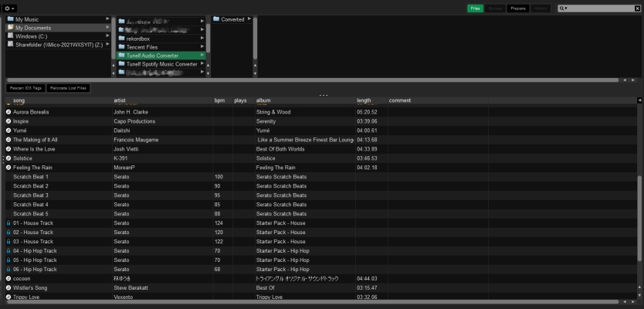
Task: Click the file browser horizontal scrollbar right arrow
Action: 633,80
